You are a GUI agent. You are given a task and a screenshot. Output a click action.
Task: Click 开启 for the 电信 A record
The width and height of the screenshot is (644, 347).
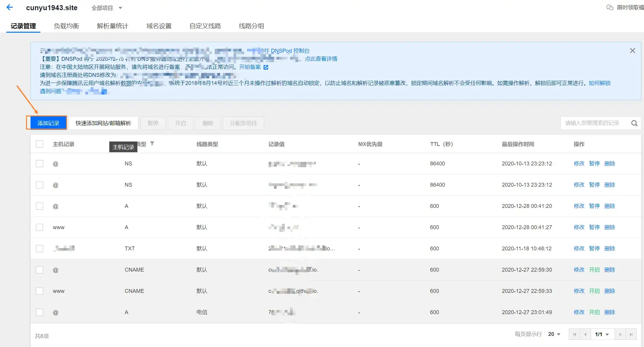click(594, 312)
